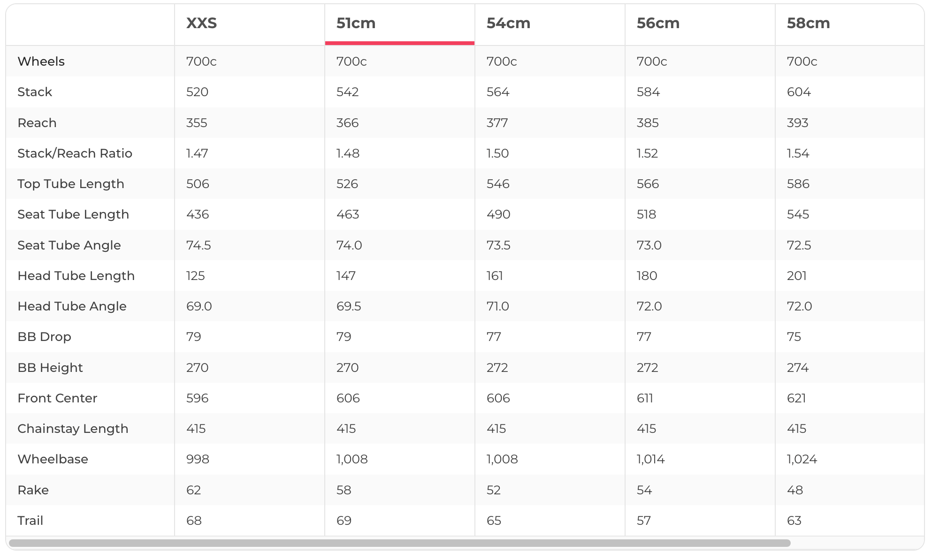Image resolution: width=932 pixels, height=560 pixels.
Task: Click the Seat Tube Angle label
Action: tap(69, 245)
